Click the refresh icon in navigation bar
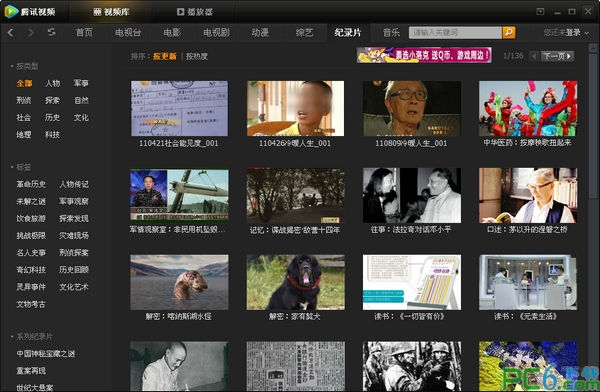 point(51,33)
